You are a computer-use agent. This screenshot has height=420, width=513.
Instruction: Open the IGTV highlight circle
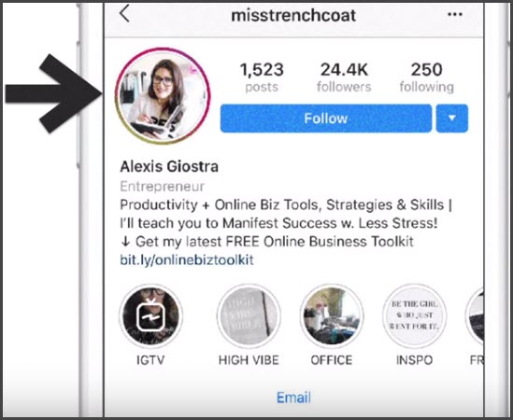click(x=150, y=315)
